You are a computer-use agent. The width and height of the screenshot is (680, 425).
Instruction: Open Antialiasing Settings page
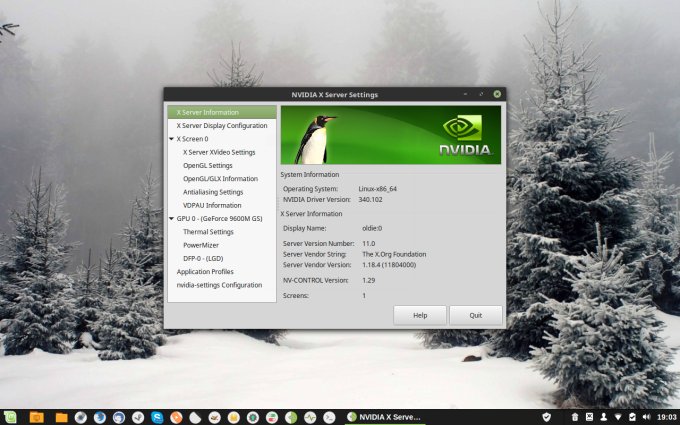(x=213, y=192)
